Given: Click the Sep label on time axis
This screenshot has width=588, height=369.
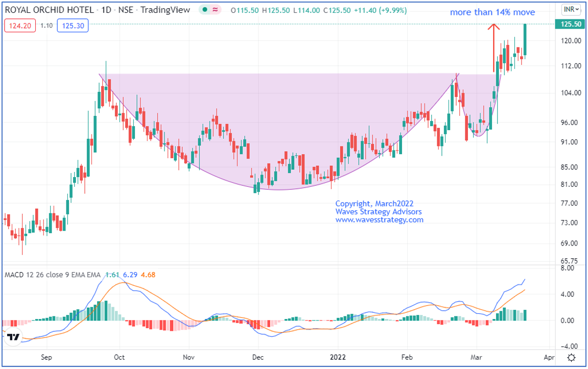Looking at the screenshot, I should click(46, 357).
